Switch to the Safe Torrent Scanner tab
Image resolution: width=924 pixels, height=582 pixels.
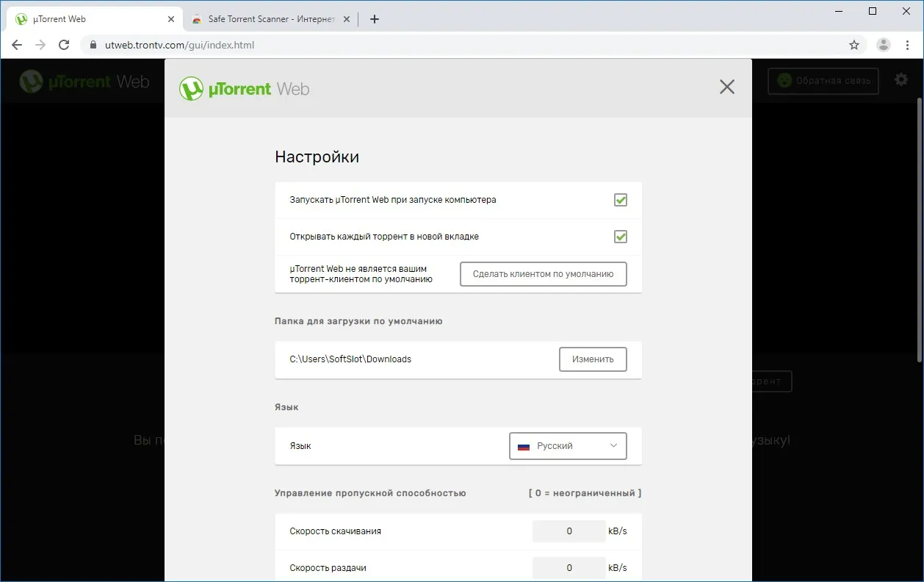click(x=273, y=19)
